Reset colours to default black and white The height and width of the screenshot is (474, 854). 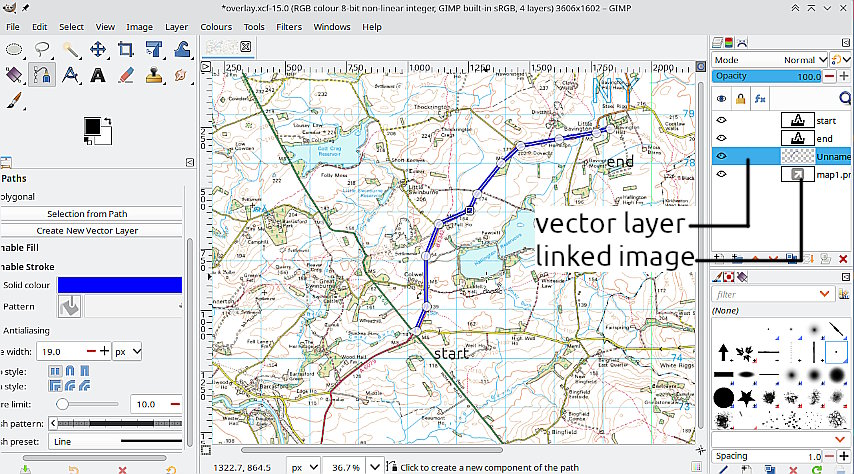point(88,141)
